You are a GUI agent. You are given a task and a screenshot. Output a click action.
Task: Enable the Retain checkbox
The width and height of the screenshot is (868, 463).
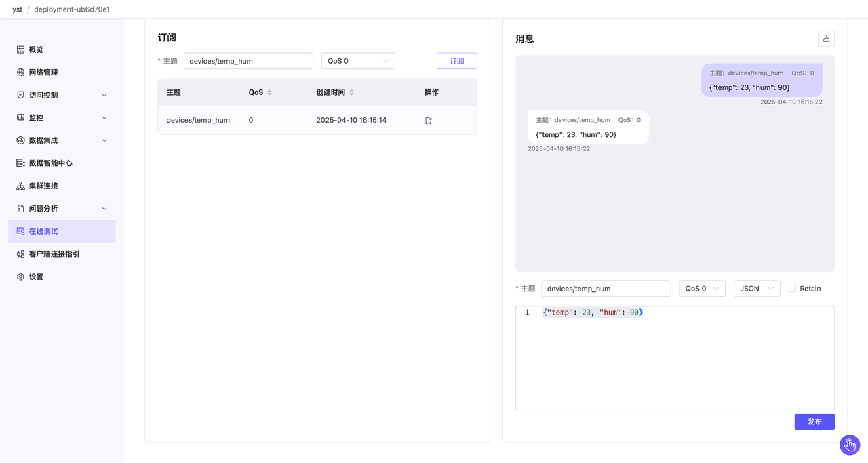pyautogui.click(x=792, y=289)
